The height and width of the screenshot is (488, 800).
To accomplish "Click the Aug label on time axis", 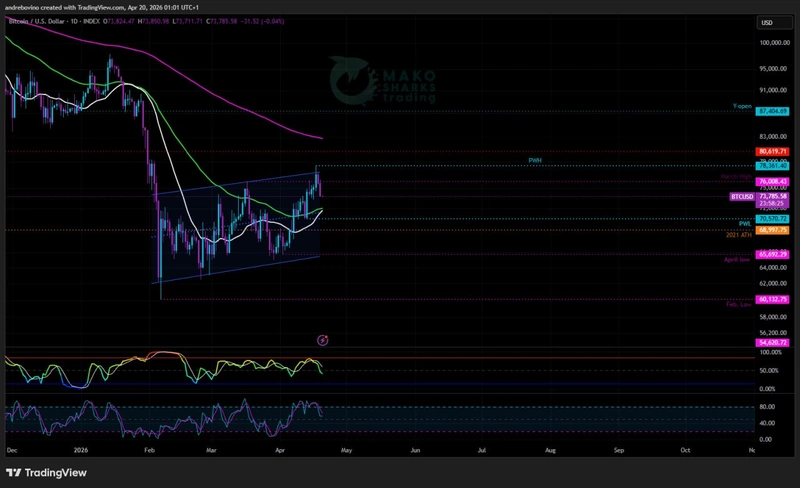I will point(550,451).
